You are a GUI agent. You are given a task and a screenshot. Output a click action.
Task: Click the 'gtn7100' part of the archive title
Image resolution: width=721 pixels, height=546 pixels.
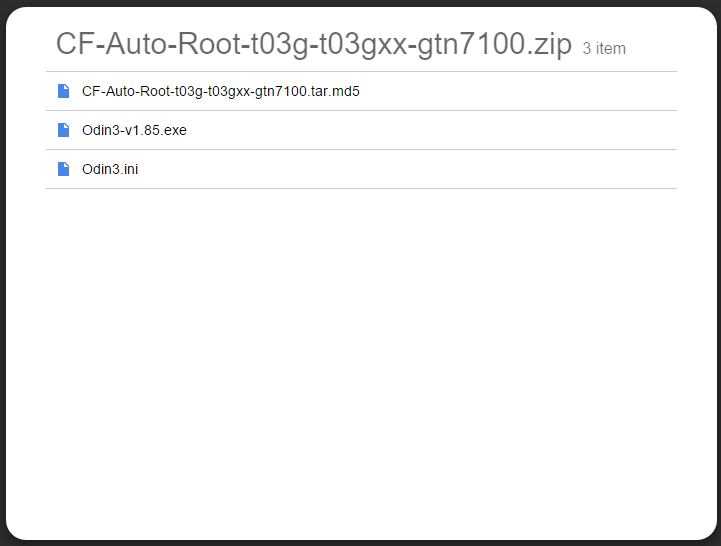coord(471,45)
